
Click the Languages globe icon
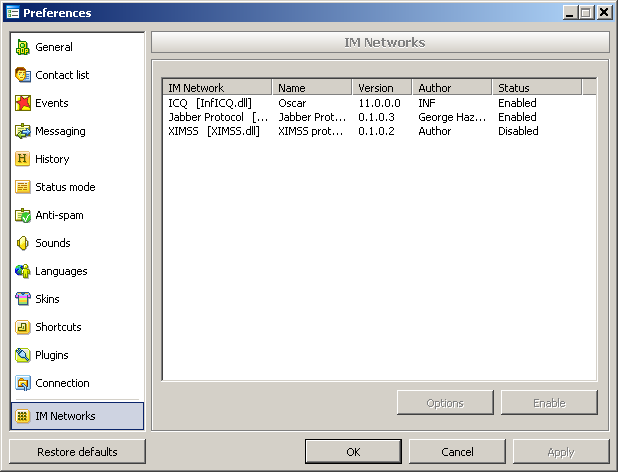pyautogui.click(x=22, y=271)
